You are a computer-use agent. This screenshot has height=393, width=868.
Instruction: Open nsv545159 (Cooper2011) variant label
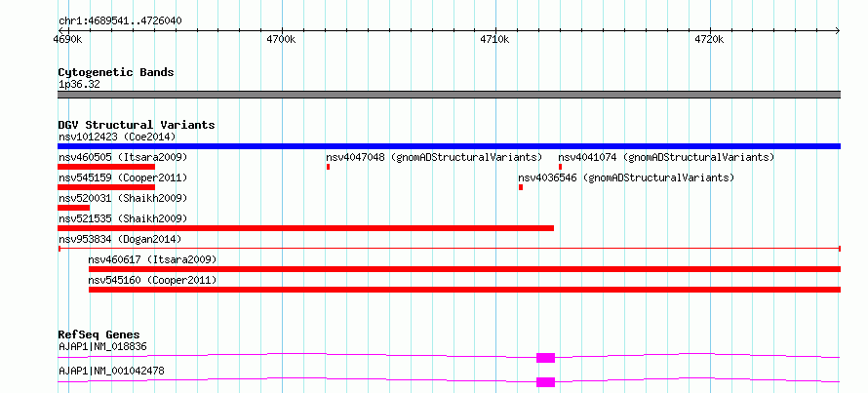tap(123, 177)
